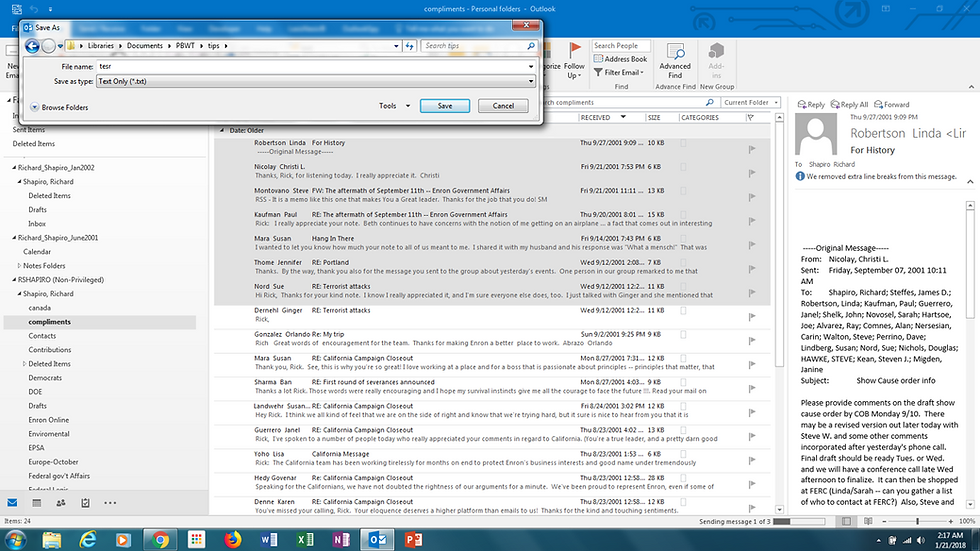
Task: Flag the Robertson Linda For History message
Action: [752, 149]
